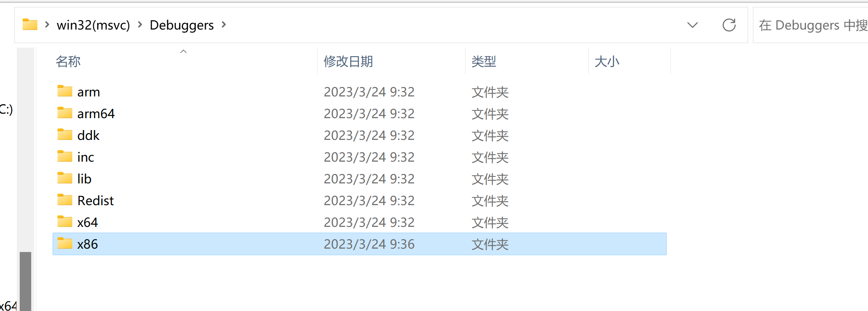Click the arm folder icon
868x311 pixels.
(64, 91)
